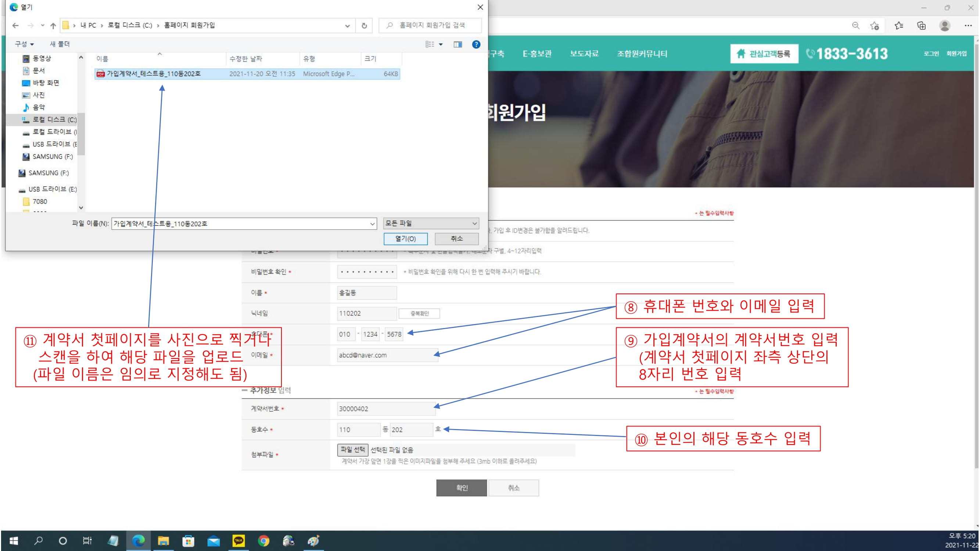Open Edge favorites star list icon
This screenshot has width=980, height=551.
pyautogui.click(x=898, y=25)
